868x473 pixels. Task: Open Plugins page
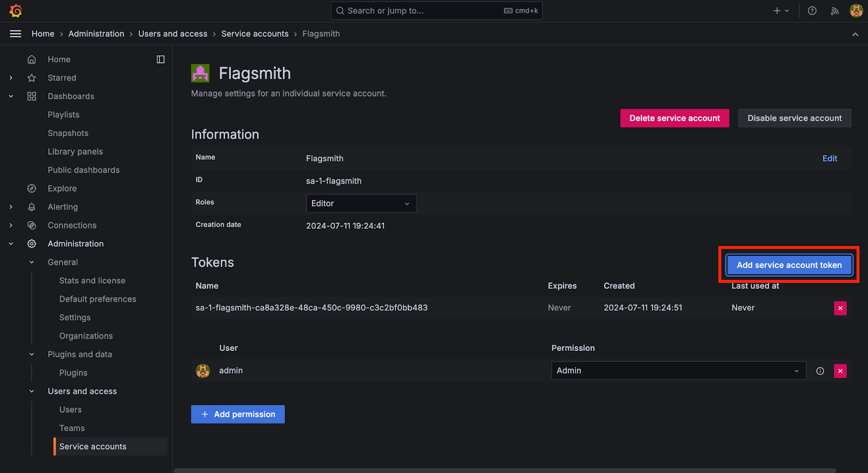(73, 373)
